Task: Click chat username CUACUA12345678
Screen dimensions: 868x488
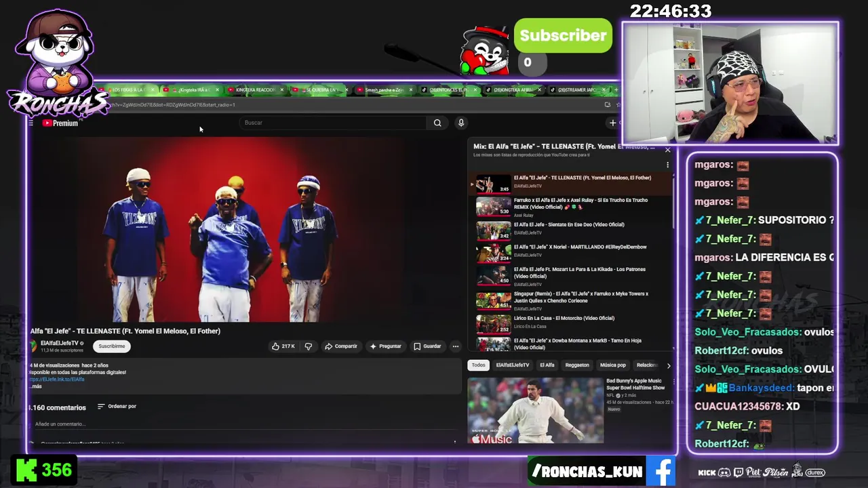Action: [737, 407]
